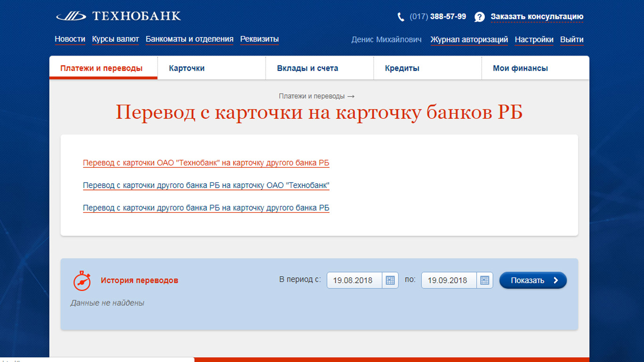Choose transfer from another bank to Технобанк card
The height and width of the screenshot is (362, 644).
(x=206, y=185)
